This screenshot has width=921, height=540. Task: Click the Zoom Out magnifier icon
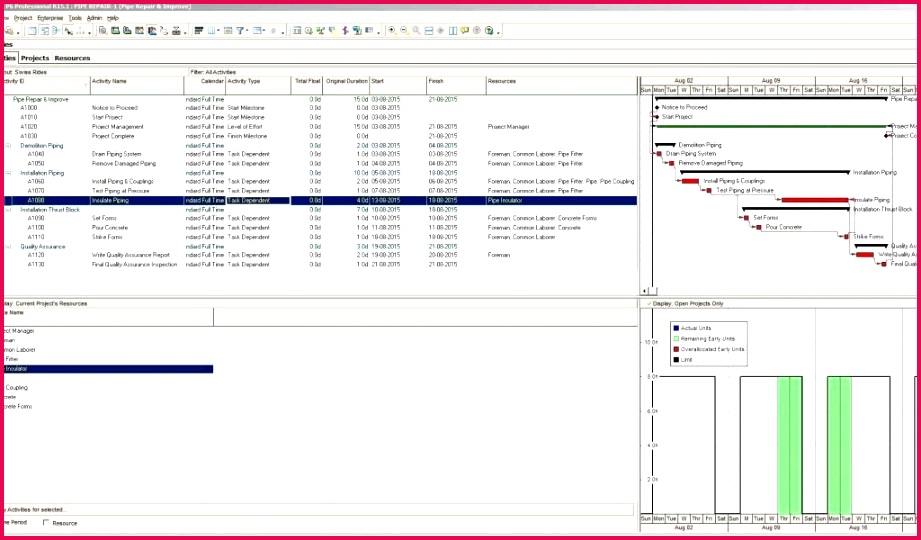[x=404, y=31]
